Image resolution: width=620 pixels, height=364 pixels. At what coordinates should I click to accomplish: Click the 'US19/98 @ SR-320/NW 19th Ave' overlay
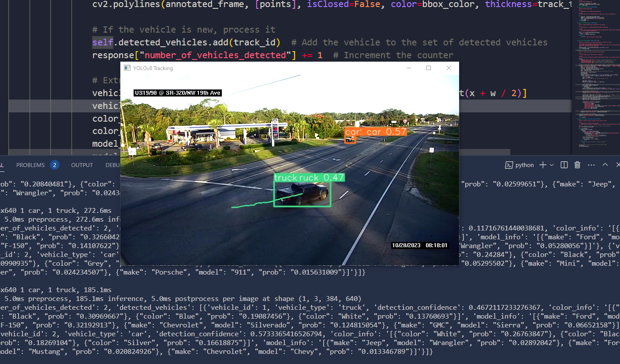point(177,93)
